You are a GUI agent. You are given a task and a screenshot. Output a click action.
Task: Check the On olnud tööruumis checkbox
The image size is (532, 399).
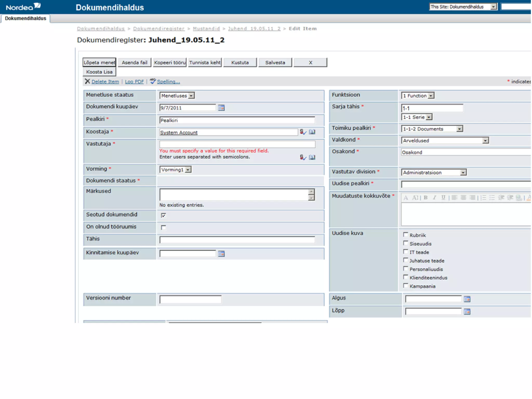coord(163,227)
